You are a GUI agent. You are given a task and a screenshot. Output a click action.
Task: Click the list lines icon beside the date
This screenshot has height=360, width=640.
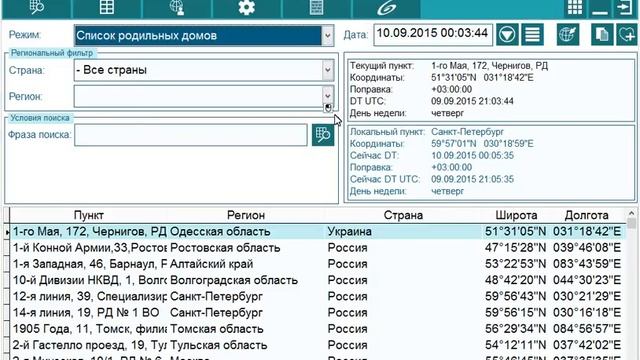coord(532,34)
